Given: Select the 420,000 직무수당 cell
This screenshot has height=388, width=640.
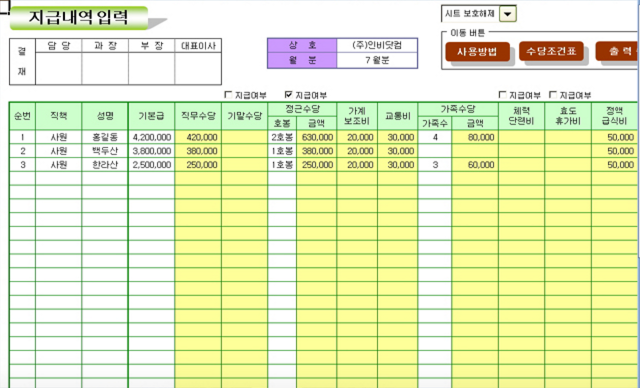Looking at the screenshot, I should tap(198, 137).
